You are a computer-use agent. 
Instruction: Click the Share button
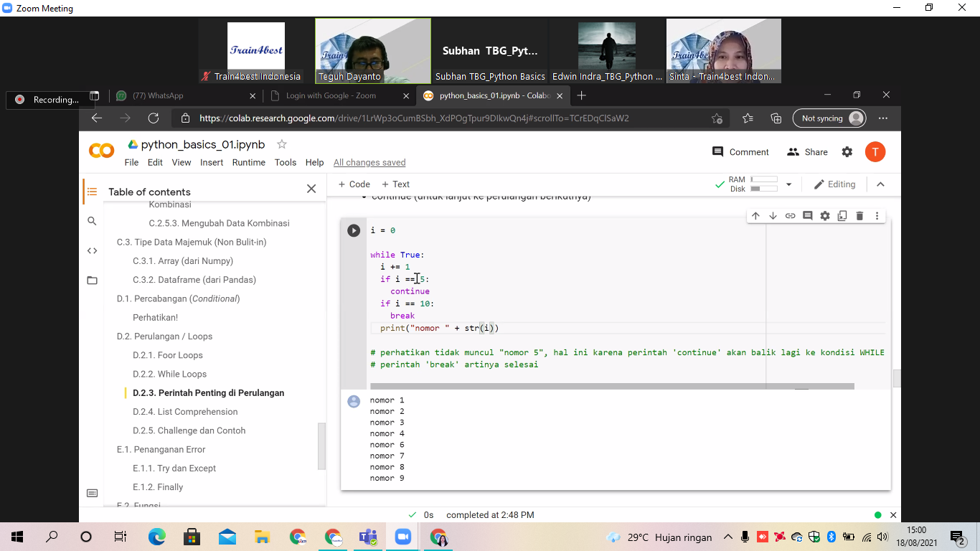(x=807, y=152)
